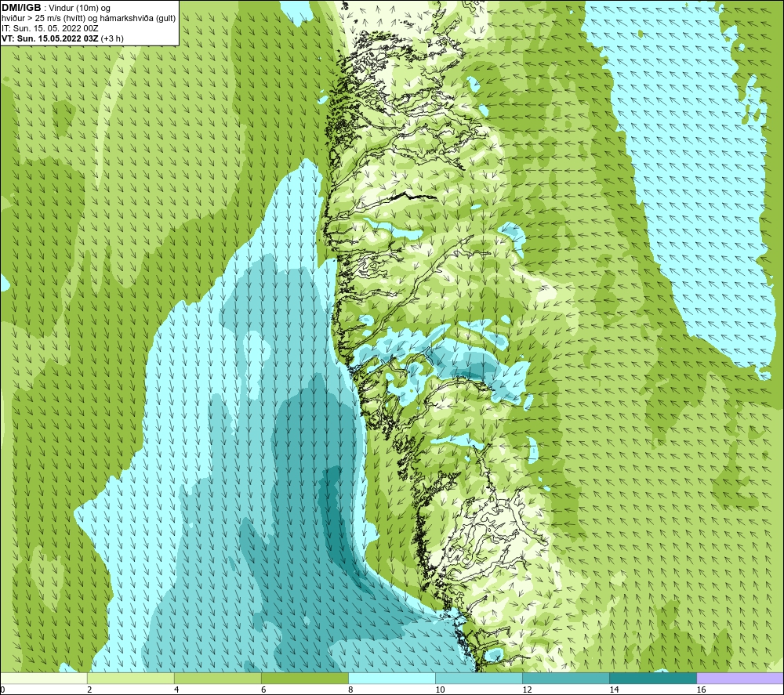
Task: Click the legend scale value '0'
Action: click(2, 690)
